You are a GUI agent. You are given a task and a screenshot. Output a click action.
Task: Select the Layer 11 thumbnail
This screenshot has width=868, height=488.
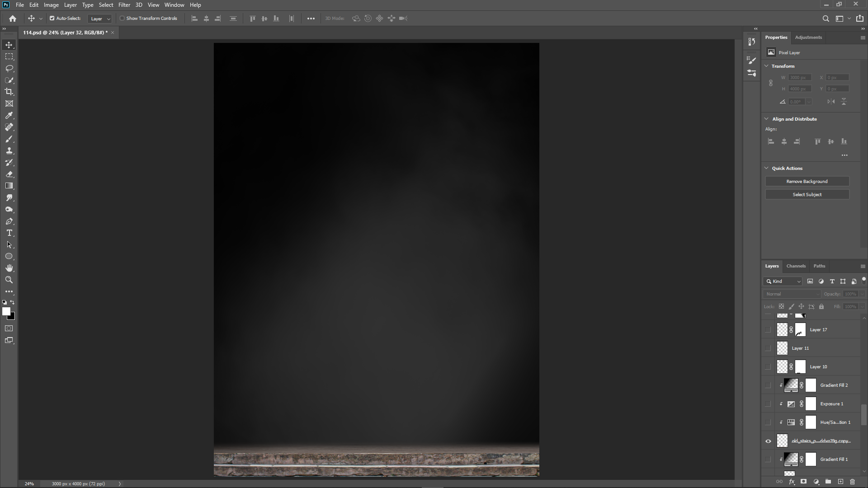(x=782, y=348)
